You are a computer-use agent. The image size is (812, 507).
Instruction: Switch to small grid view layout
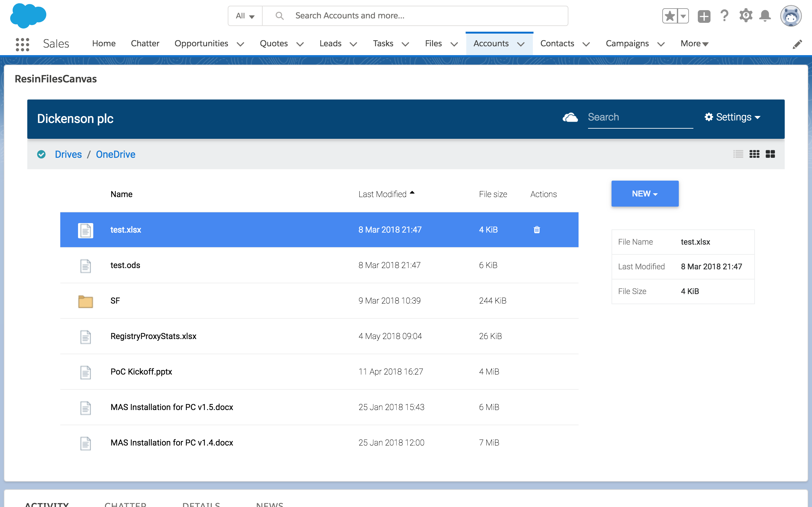754,154
